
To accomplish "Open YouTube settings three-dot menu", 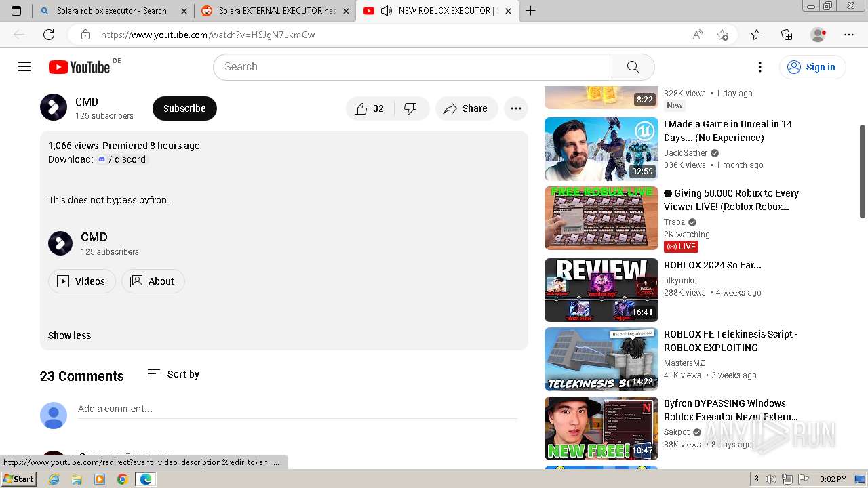I will click(760, 66).
